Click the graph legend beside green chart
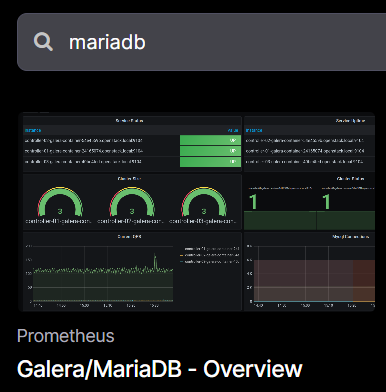 [x=210, y=255]
